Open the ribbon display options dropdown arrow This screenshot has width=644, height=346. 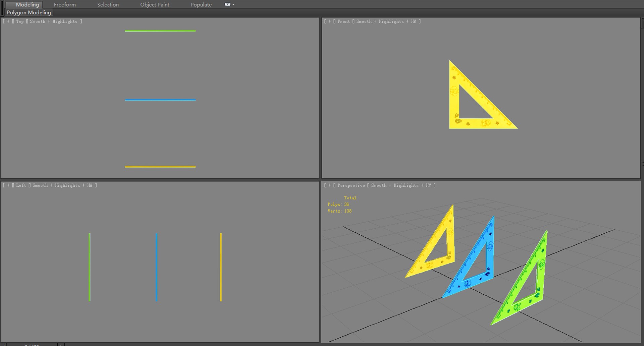coord(233,5)
